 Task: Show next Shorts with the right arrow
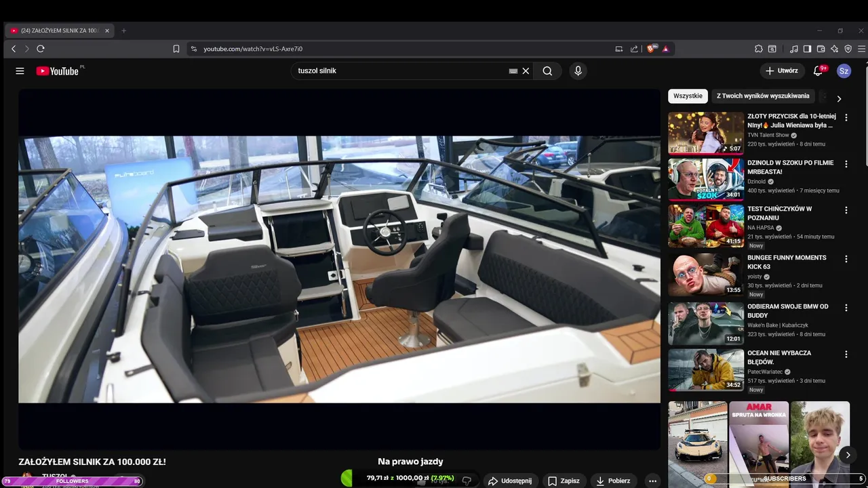(848, 455)
